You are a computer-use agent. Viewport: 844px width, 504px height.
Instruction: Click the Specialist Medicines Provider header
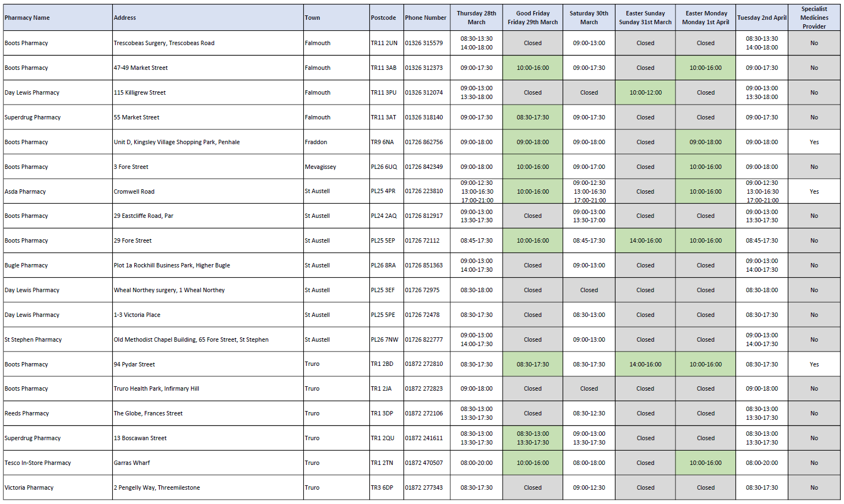tap(814, 18)
